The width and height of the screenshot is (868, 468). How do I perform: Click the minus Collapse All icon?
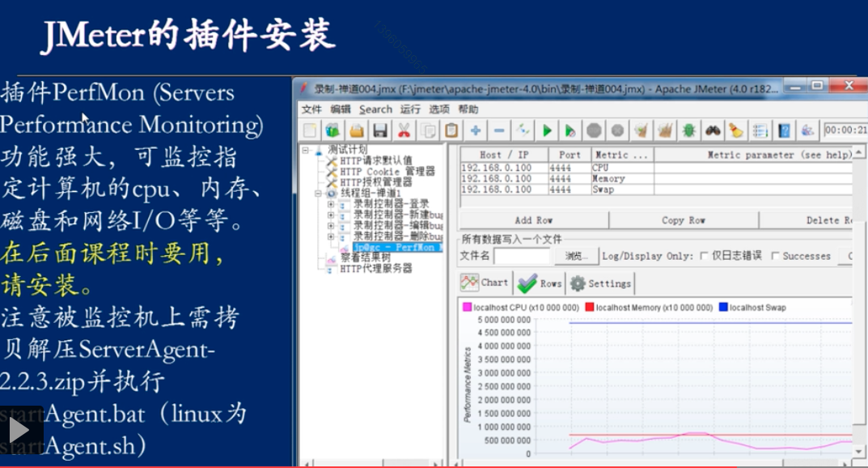[x=499, y=130]
